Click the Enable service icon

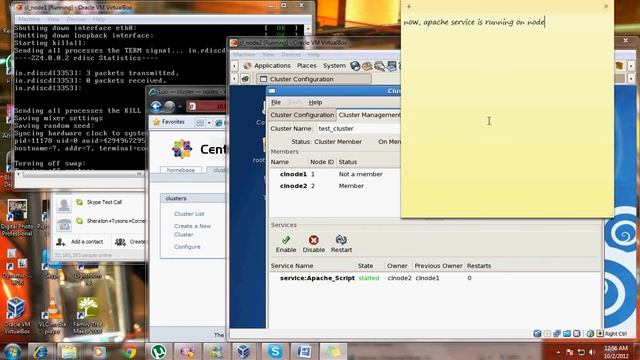(286, 244)
